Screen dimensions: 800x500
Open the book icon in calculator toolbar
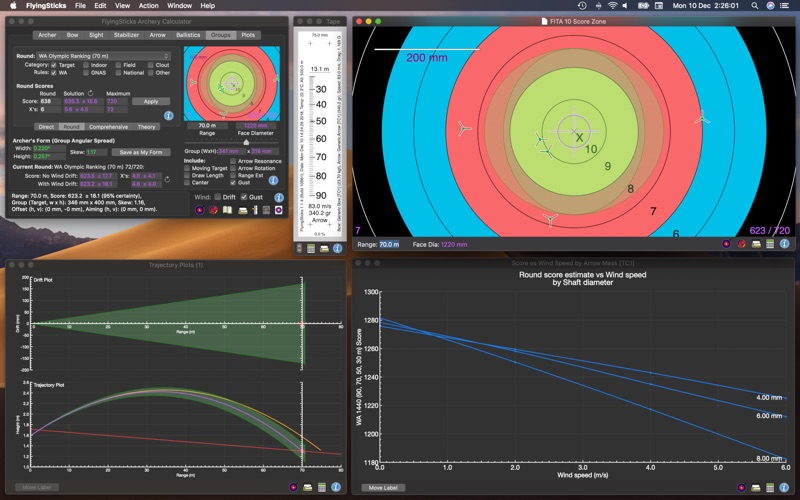point(229,210)
